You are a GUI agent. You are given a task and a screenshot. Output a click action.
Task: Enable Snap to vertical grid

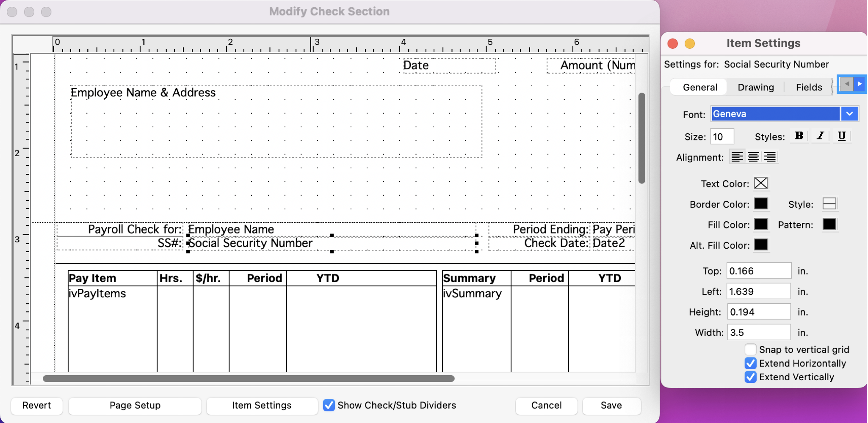750,349
